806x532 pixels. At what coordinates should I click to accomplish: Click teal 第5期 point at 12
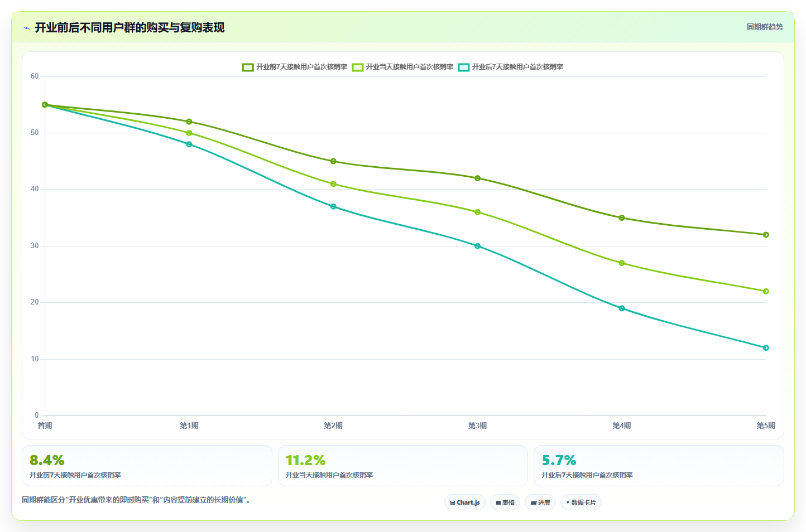(766, 348)
